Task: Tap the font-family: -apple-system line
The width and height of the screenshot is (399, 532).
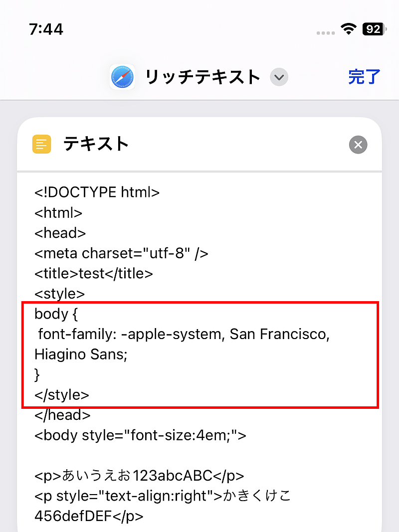Action: 184,334
